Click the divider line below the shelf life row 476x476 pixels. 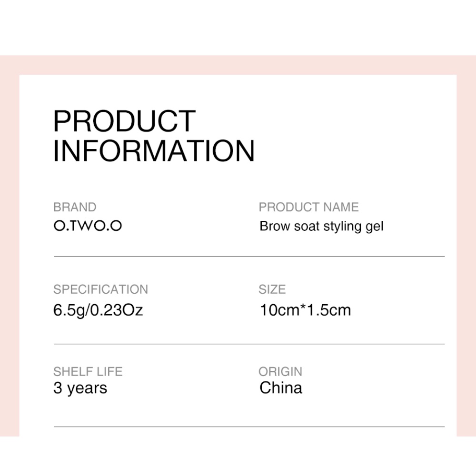(249, 426)
